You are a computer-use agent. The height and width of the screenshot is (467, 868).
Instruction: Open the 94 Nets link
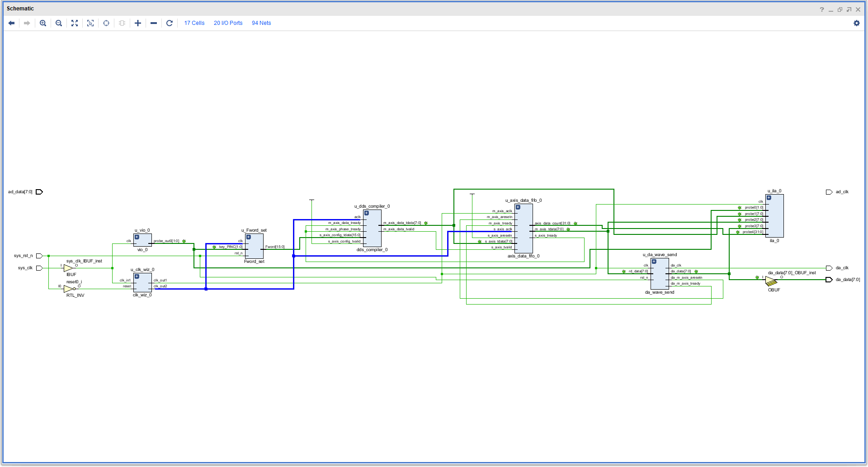[261, 23]
